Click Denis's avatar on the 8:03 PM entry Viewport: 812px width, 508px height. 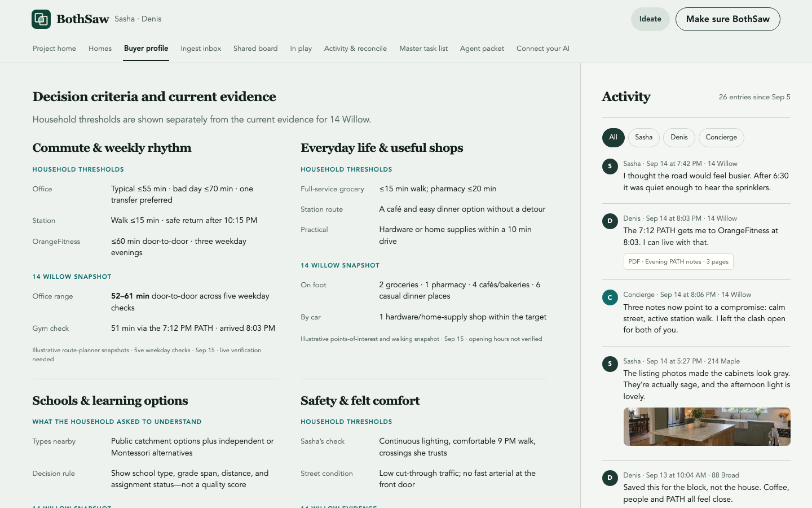(x=610, y=221)
